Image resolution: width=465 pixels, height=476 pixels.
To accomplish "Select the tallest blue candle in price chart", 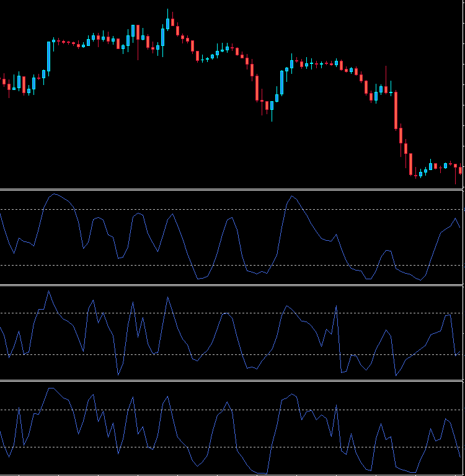I will pyautogui.click(x=48, y=56).
